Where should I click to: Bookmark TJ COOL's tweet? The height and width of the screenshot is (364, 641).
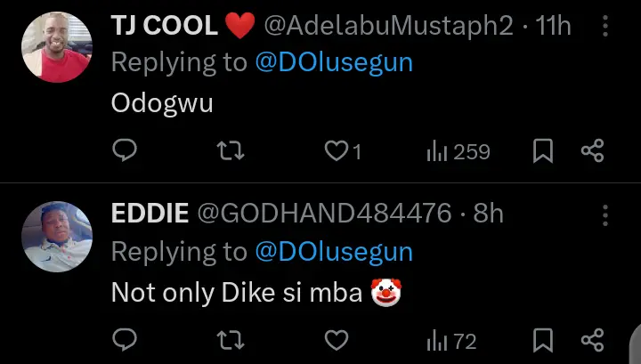[543, 152]
